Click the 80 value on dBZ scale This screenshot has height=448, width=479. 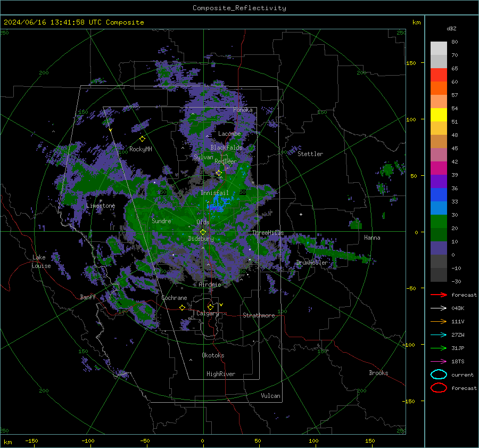pos(455,42)
